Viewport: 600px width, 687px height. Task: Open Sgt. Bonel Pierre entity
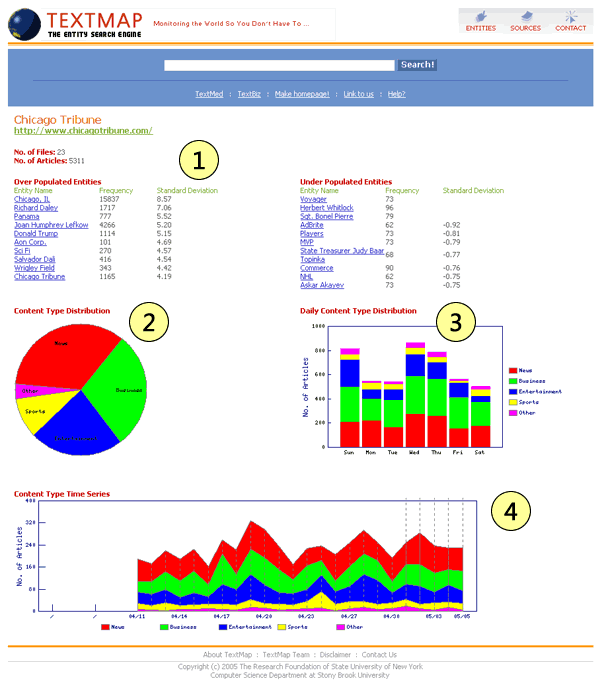click(x=327, y=216)
